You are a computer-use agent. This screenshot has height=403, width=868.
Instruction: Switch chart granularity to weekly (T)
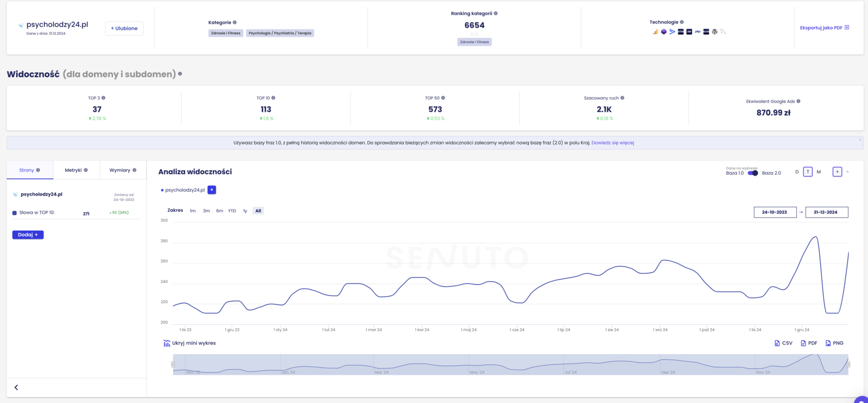click(x=808, y=172)
